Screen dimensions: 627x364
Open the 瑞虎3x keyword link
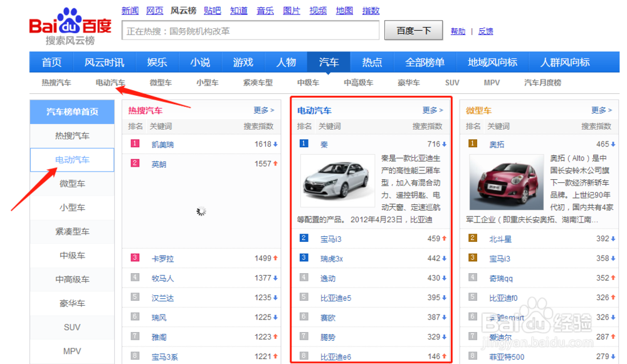[x=332, y=259]
